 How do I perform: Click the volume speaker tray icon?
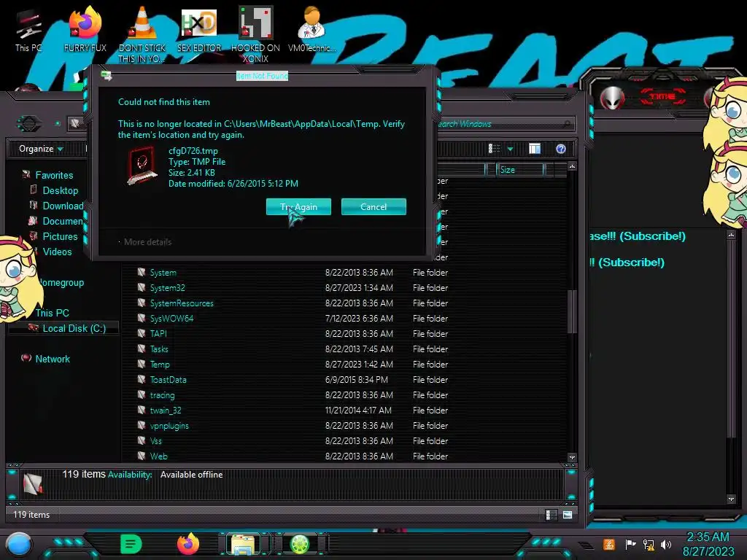click(666, 544)
